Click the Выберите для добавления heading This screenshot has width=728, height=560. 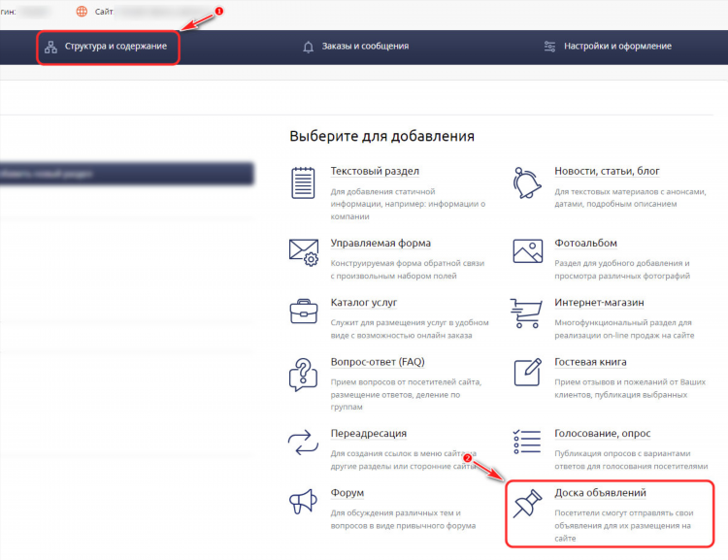point(382,137)
